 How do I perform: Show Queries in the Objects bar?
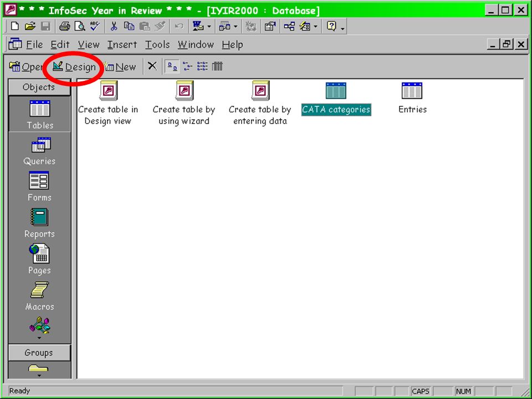click(40, 151)
